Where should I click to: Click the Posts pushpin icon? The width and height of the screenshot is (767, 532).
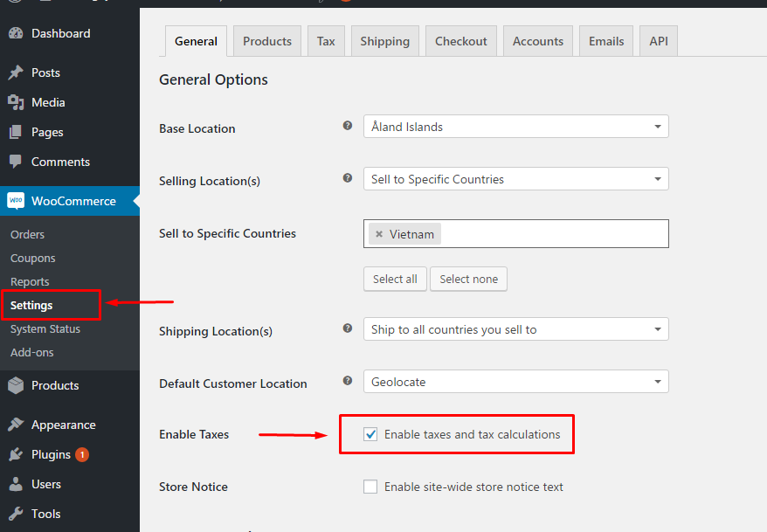click(16, 73)
